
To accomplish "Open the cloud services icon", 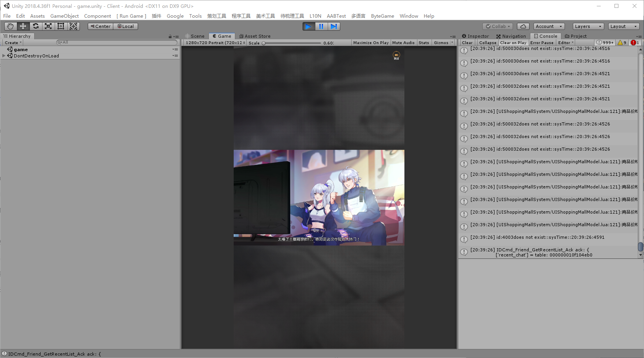I will 523,26.
